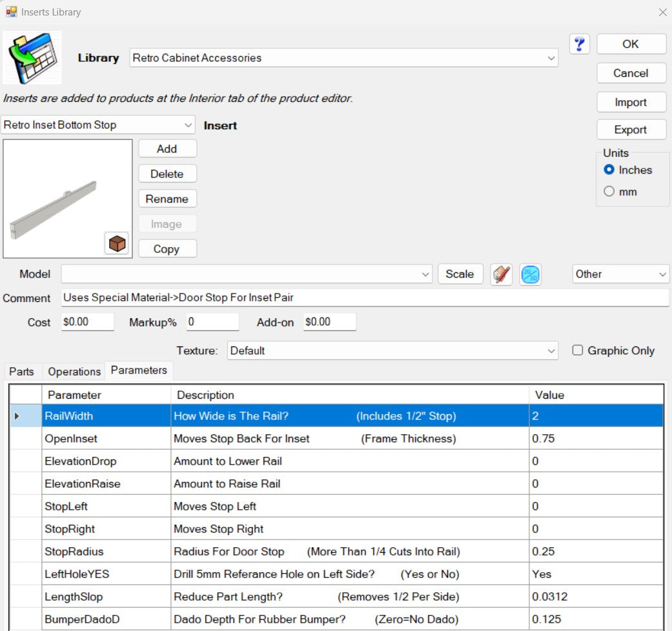The height and width of the screenshot is (631, 672).
Task: Click the Rename insert button
Action: 167,199
